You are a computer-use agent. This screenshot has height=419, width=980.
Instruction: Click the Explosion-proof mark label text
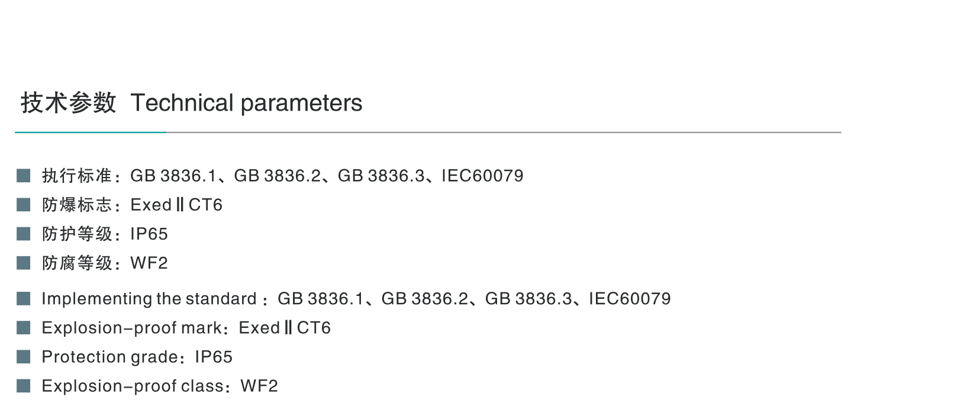coord(131,328)
